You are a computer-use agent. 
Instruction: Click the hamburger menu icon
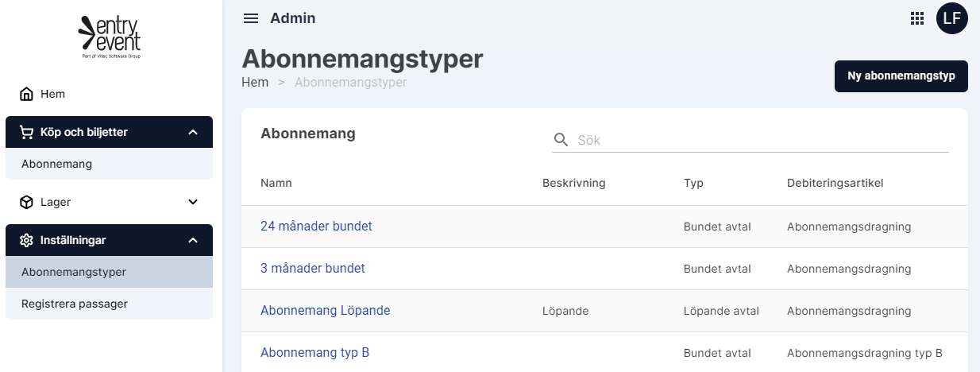(x=251, y=18)
